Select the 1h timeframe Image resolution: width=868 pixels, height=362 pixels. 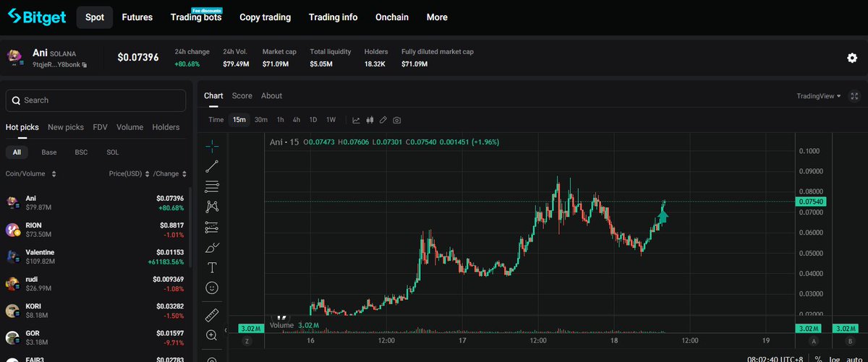(x=280, y=120)
